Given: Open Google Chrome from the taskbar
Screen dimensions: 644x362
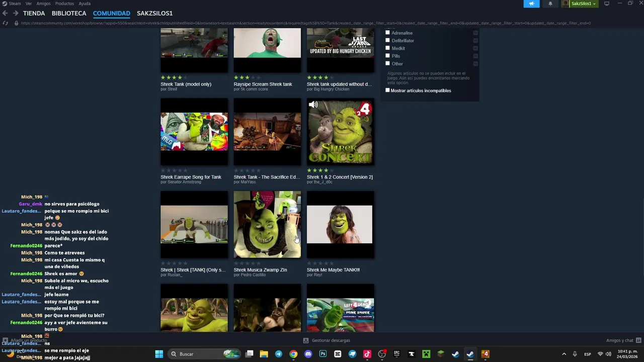Looking at the screenshot, I should pos(293,354).
